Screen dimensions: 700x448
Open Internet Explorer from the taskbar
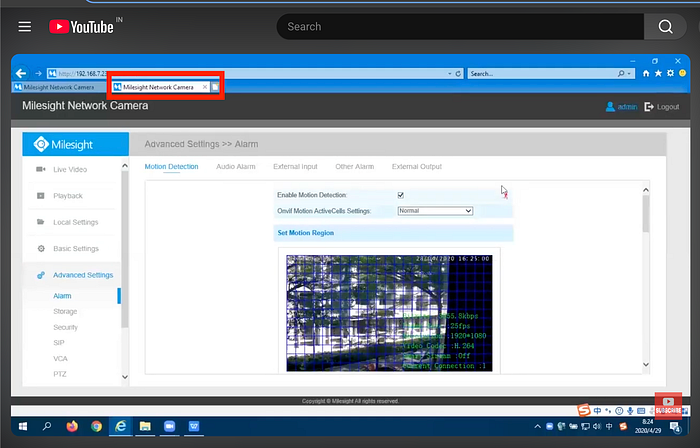click(121, 427)
